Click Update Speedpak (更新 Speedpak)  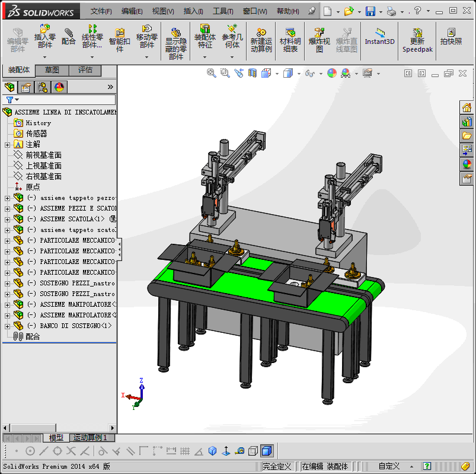(x=417, y=40)
